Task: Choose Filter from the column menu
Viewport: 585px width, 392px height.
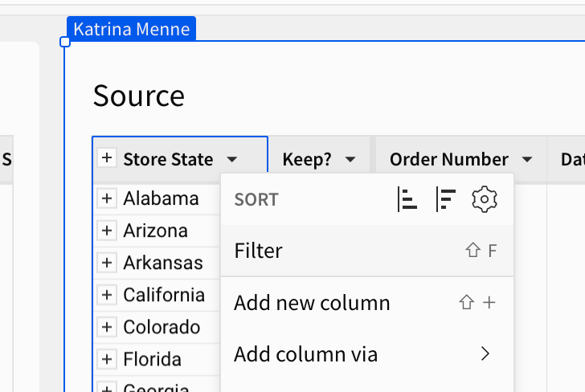Action: coord(367,251)
